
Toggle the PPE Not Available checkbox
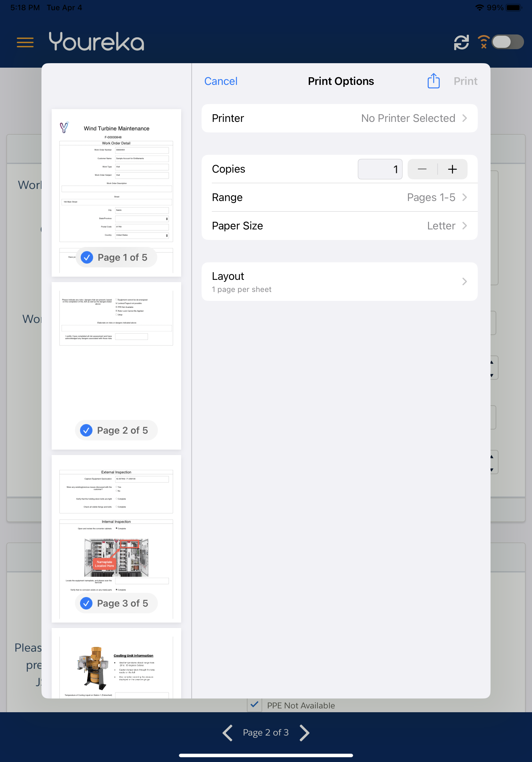pyautogui.click(x=255, y=705)
